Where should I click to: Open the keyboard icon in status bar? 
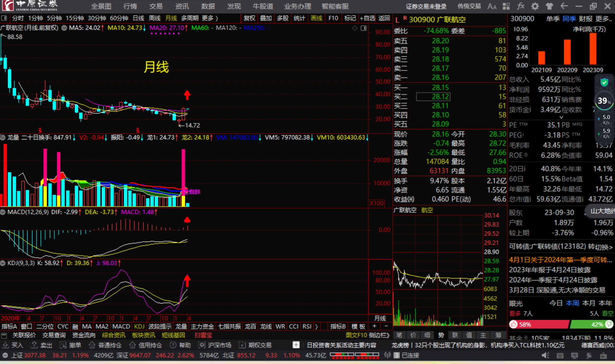(560, 355)
